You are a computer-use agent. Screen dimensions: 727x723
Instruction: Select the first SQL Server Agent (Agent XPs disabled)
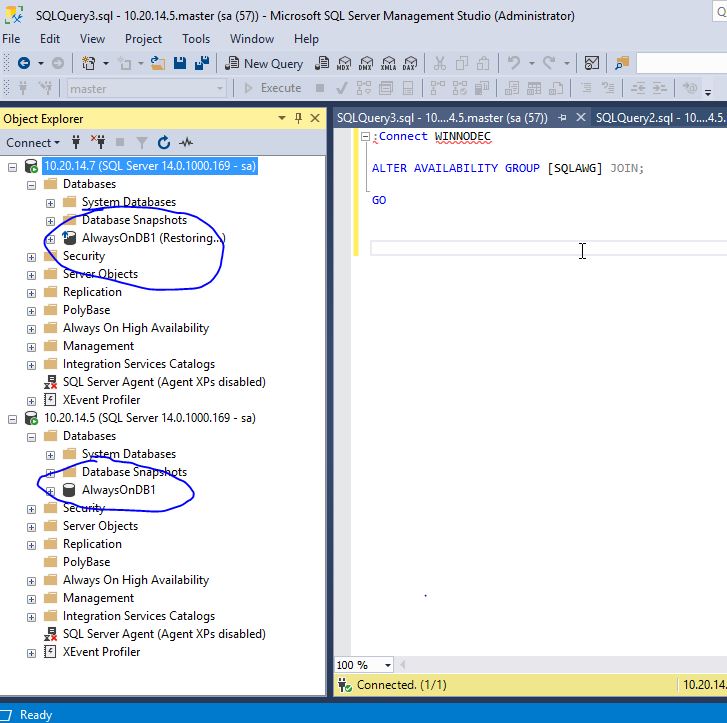(164, 382)
